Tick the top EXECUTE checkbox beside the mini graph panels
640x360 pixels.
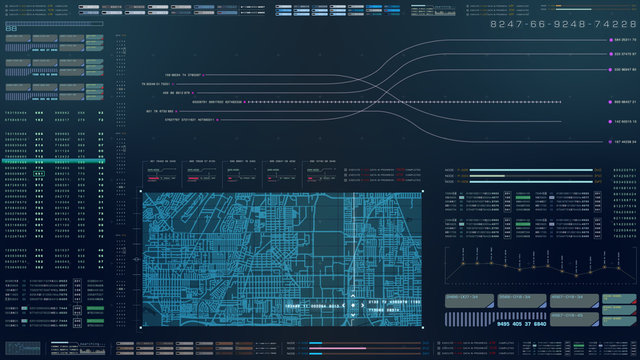click(x=346, y=170)
